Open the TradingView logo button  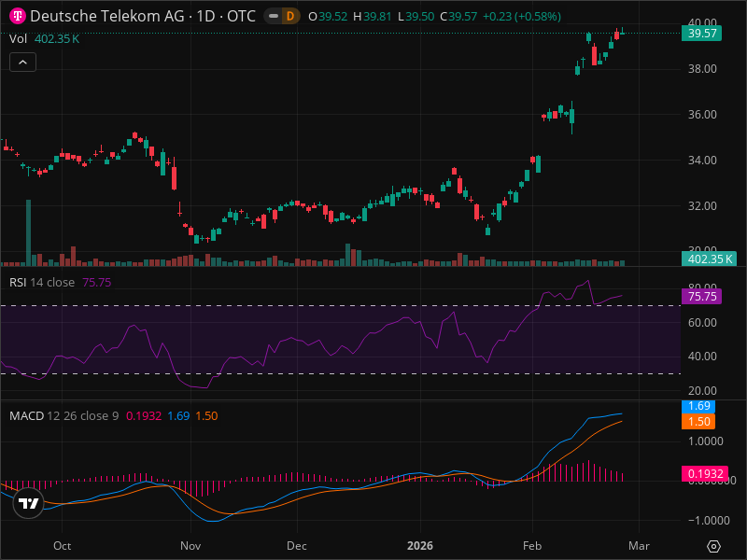[x=29, y=503]
